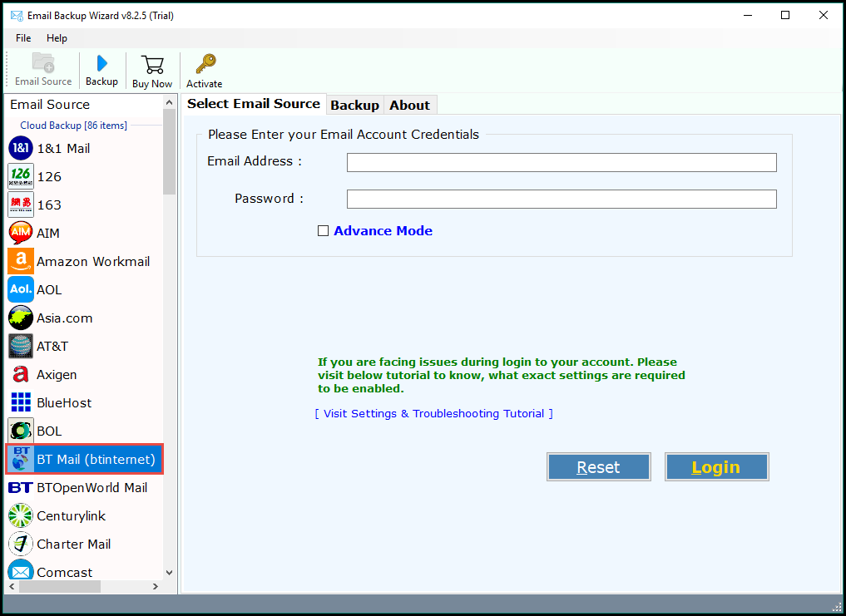This screenshot has width=846, height=616.
Task: Open the Buy Now shopping cart icon
Action: (x=152, y=64)
